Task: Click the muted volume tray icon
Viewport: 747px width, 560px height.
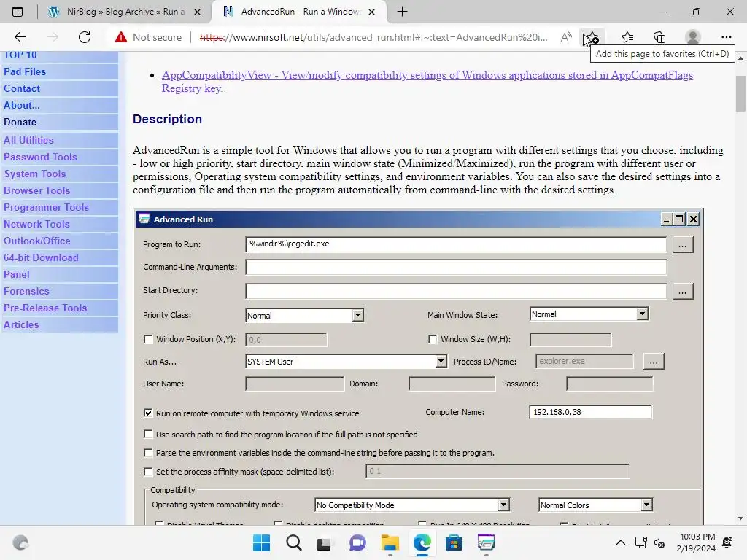Action: coord(659,542)
